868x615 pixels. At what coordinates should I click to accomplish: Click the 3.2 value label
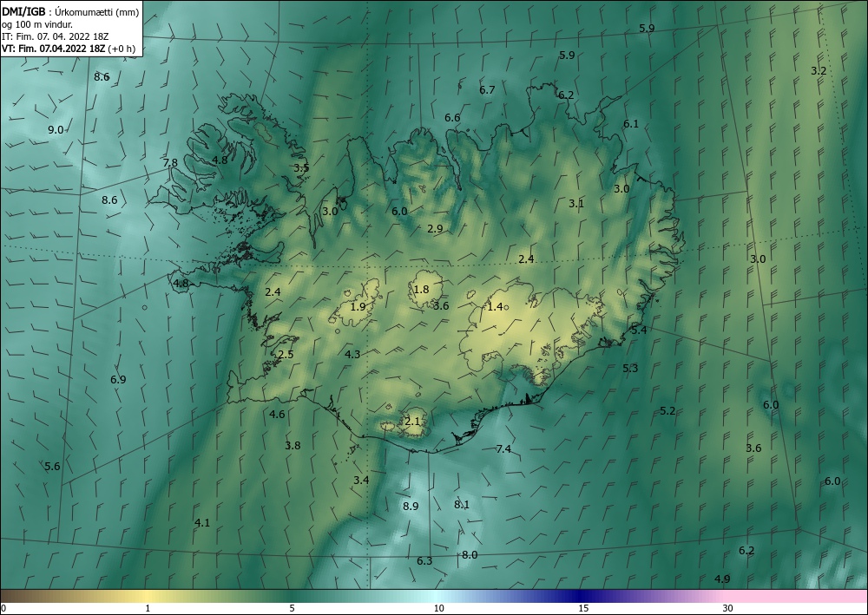819,70
